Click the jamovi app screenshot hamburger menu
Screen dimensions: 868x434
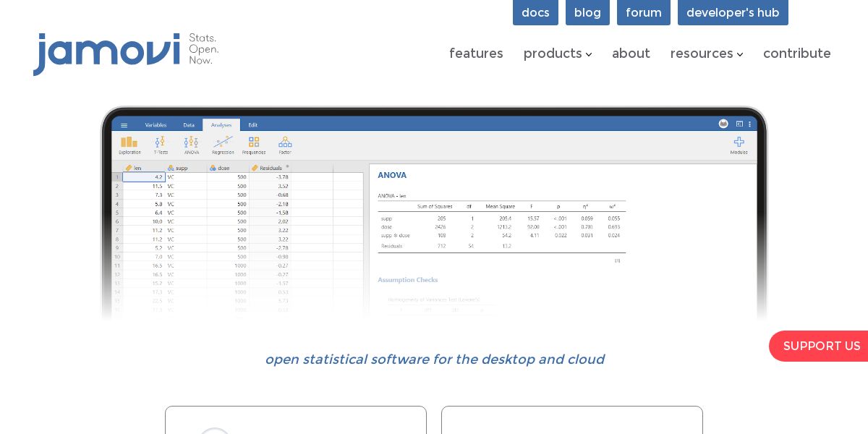124,125
